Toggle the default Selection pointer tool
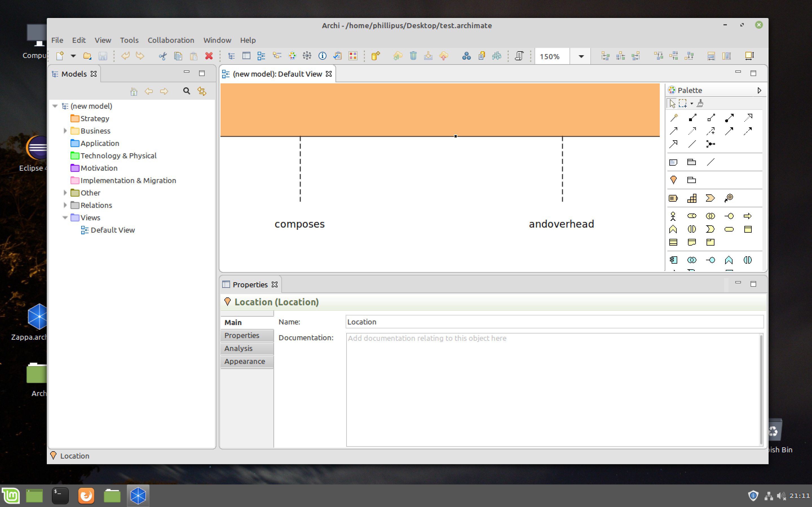 (x=672, y=103)
